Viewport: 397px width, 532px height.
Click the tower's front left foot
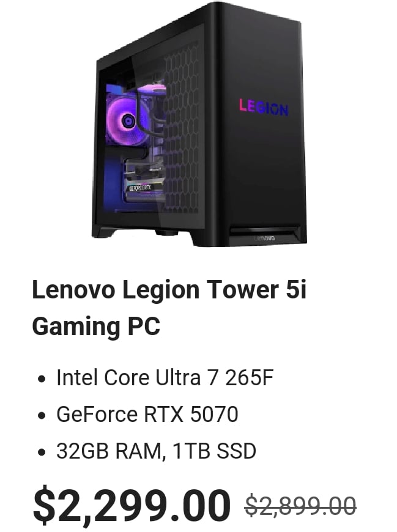pyautogui.click(x=103, y=232)
